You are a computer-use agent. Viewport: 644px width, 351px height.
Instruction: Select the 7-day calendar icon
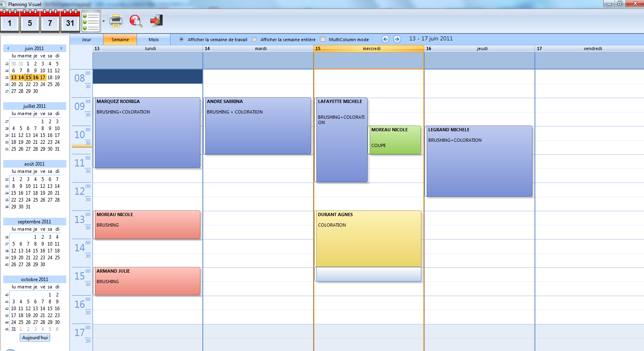click(x=50, y=21)
